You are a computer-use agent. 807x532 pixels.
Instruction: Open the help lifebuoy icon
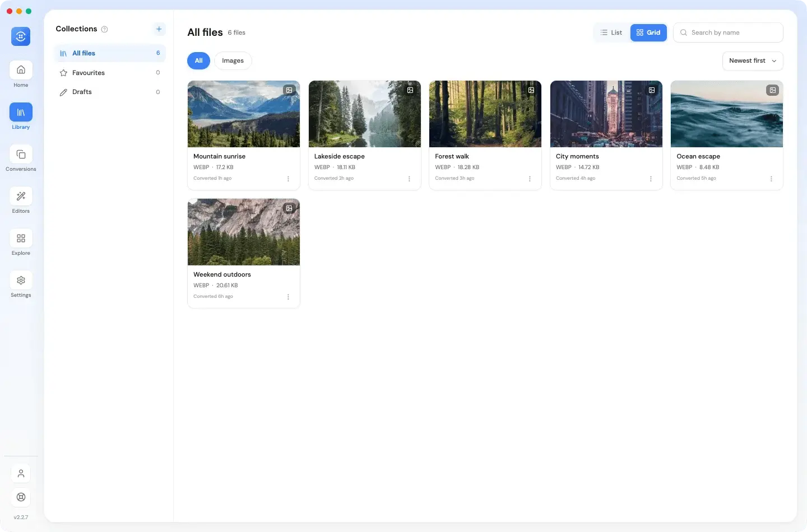[x=21, y=497]
